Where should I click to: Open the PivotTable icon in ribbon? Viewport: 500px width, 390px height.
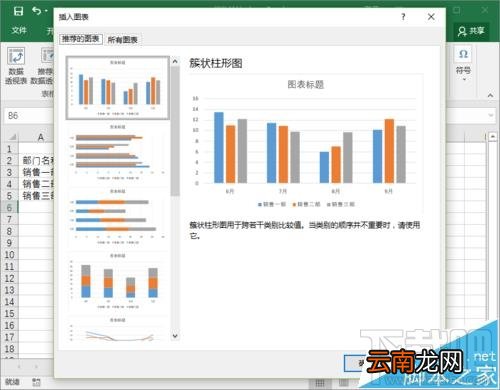coord(16,56)
